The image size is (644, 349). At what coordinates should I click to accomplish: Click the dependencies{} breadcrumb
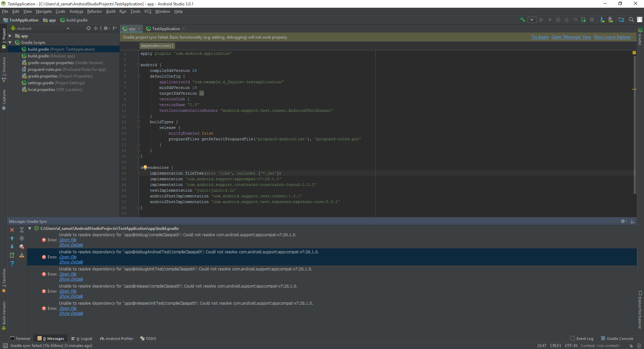[157, 46]
